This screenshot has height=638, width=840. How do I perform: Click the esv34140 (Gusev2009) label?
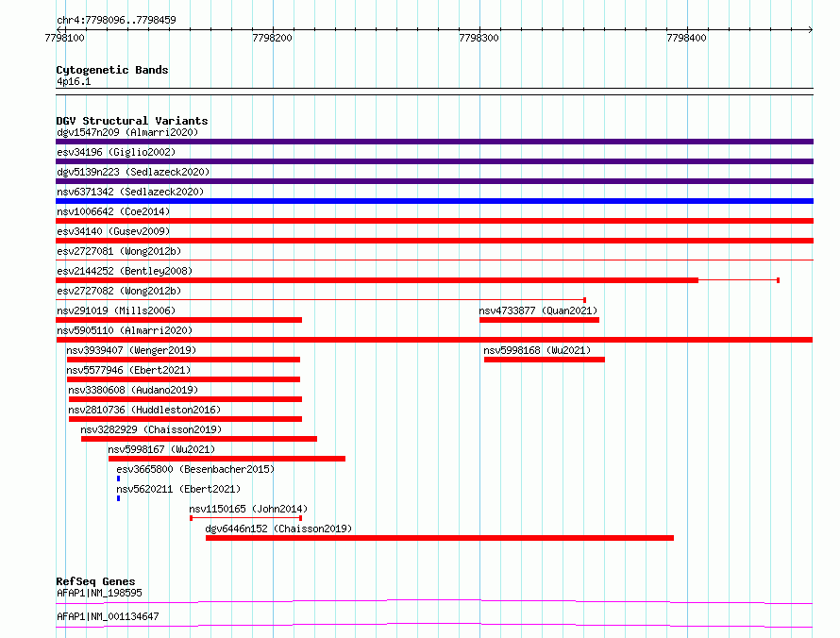tap(113, 231)
